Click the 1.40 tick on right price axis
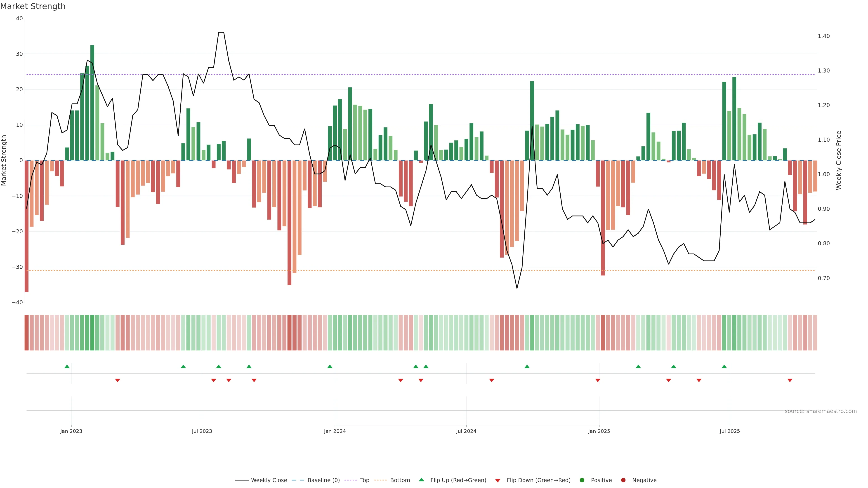Viewport: 868px width, 488px height. pos(823,36)
